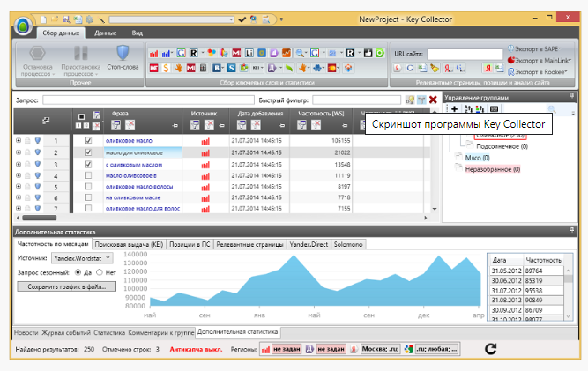Click the red M Mail.ru ribbon icon
The width and height of the screenshot is (588, 371).
236,53
